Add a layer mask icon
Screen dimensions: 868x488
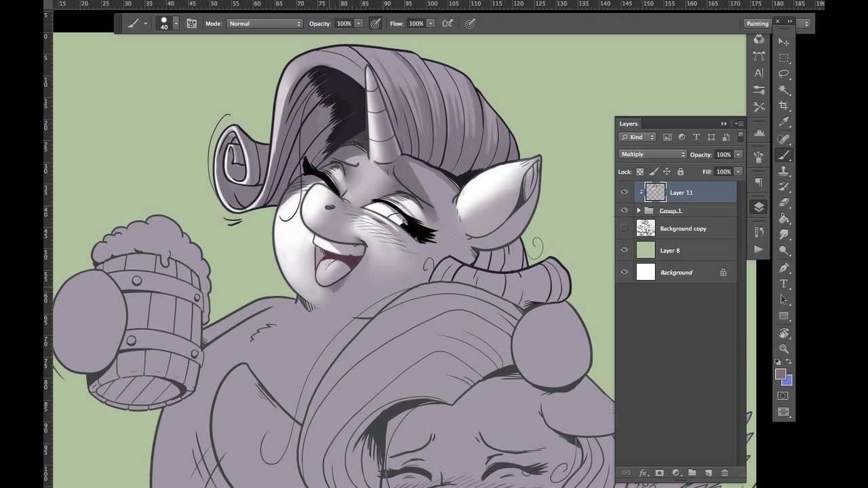(x=659, y=473)
